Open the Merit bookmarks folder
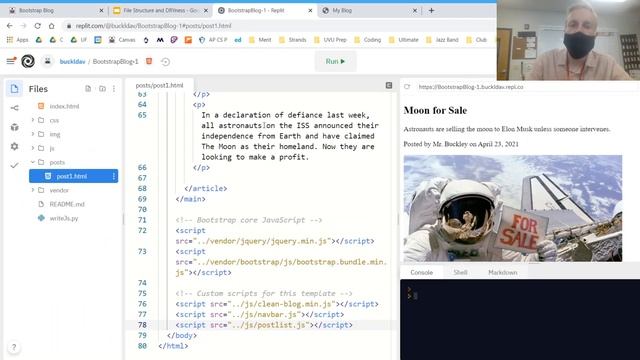 click(260, 40)
